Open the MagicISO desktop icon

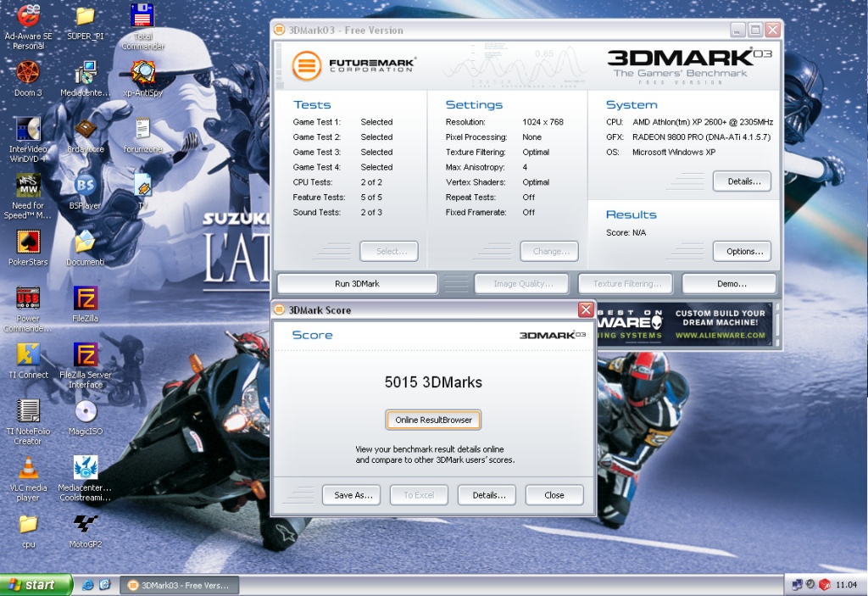(85, 412)
